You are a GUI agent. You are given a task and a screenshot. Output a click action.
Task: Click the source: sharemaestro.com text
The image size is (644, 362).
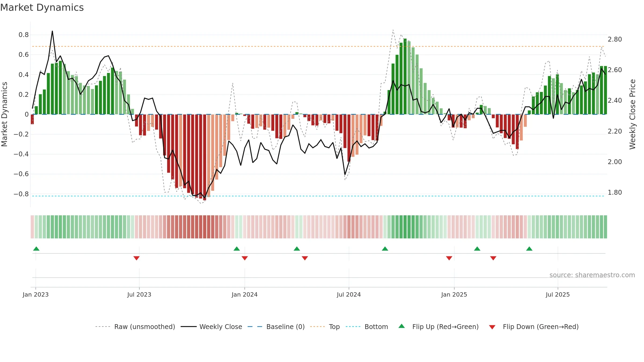(x=592, y=275)
